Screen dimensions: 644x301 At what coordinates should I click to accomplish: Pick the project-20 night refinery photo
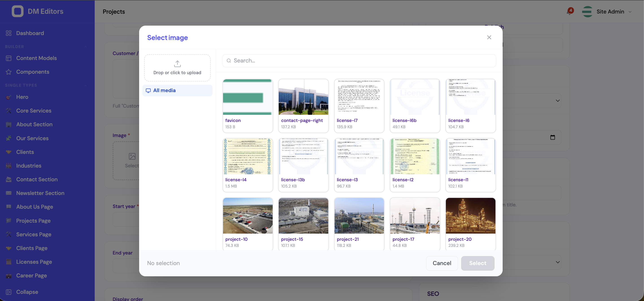pos(470,216)
